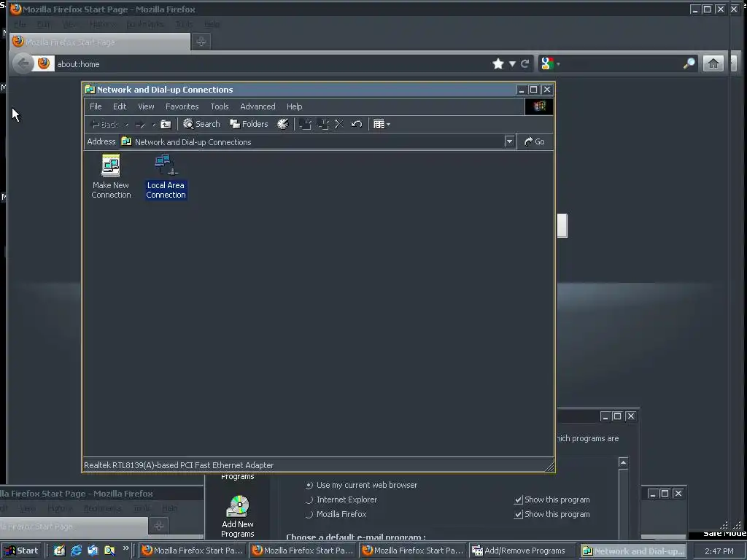Click the Realtek RTL8139(A) status bar text

click(x=179, y=465)
